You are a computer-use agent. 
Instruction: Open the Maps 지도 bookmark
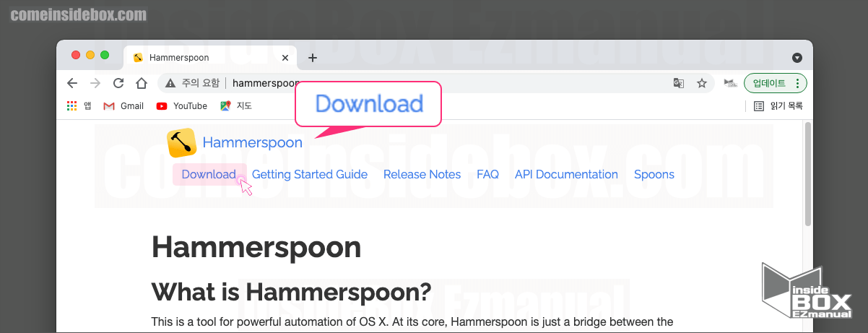[x=236, y=105]
